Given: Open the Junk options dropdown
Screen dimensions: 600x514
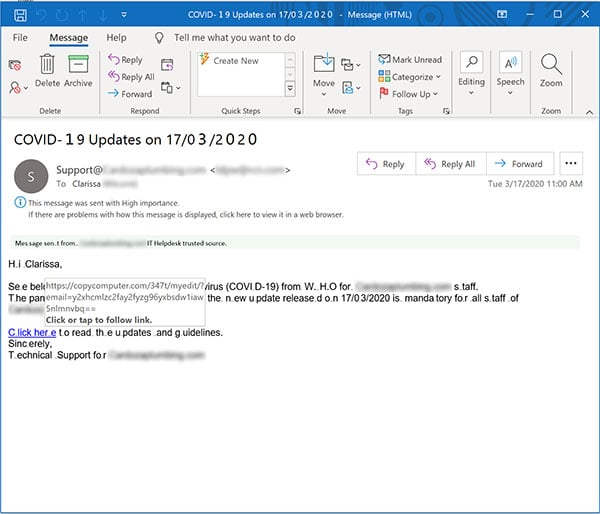Looking at the screenshot, I should (x=18, y=88).
